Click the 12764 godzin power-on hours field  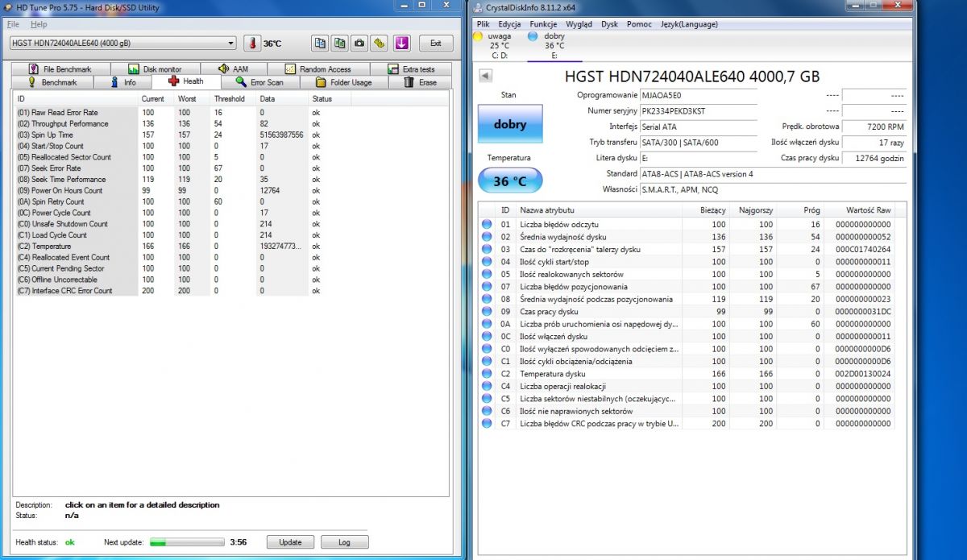(874, 159)
